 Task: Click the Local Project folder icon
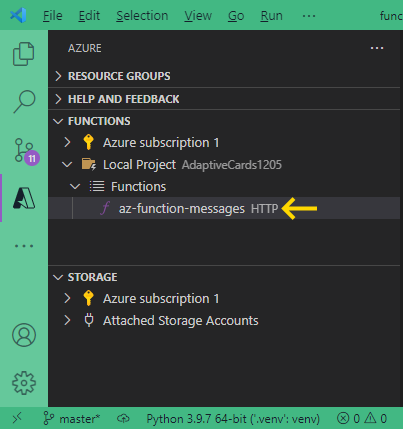[x=89, y=164]
